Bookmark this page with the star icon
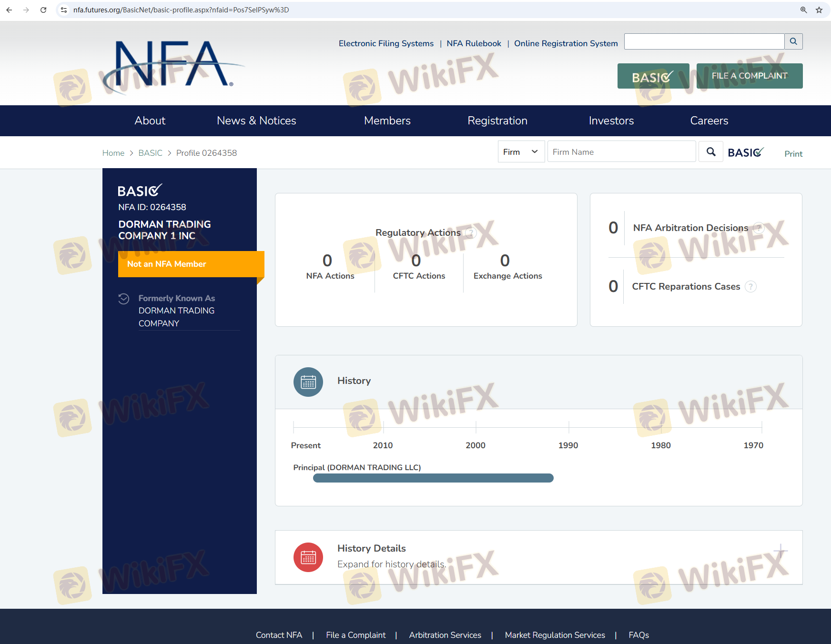The image size is (831, 644). pos(819,10)
